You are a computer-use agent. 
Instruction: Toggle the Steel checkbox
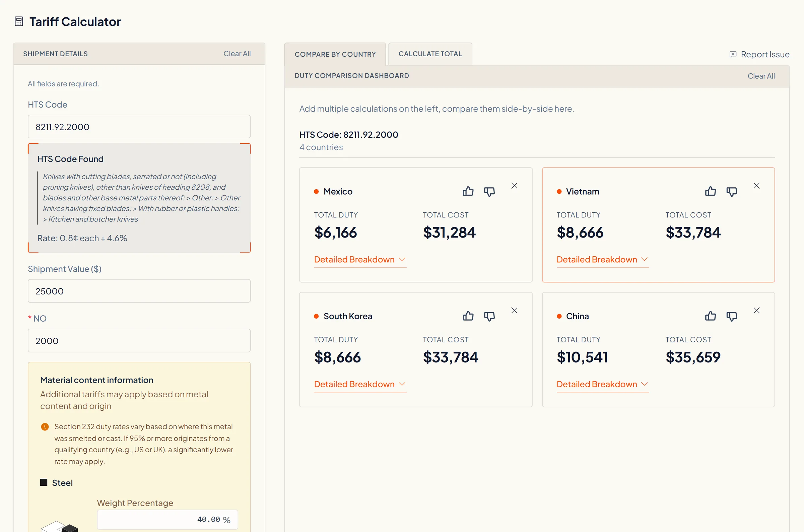coord(44,482)
